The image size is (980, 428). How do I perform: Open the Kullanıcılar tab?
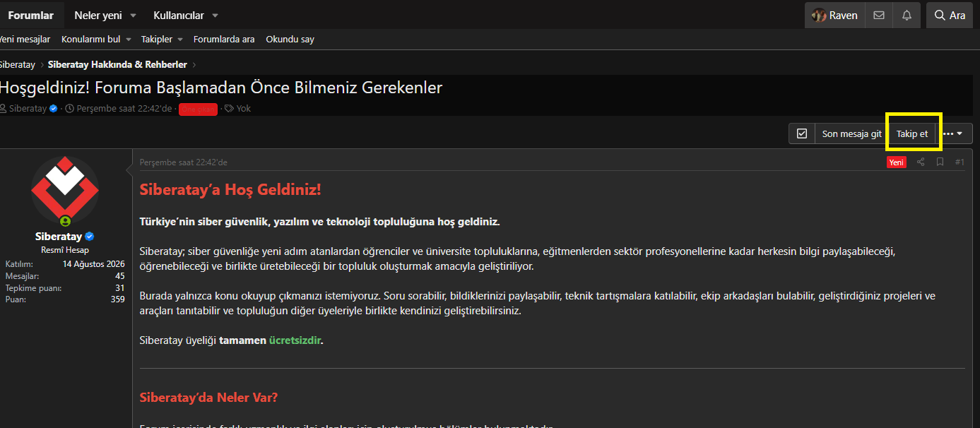pyautogui.click(x=179, y=16)
